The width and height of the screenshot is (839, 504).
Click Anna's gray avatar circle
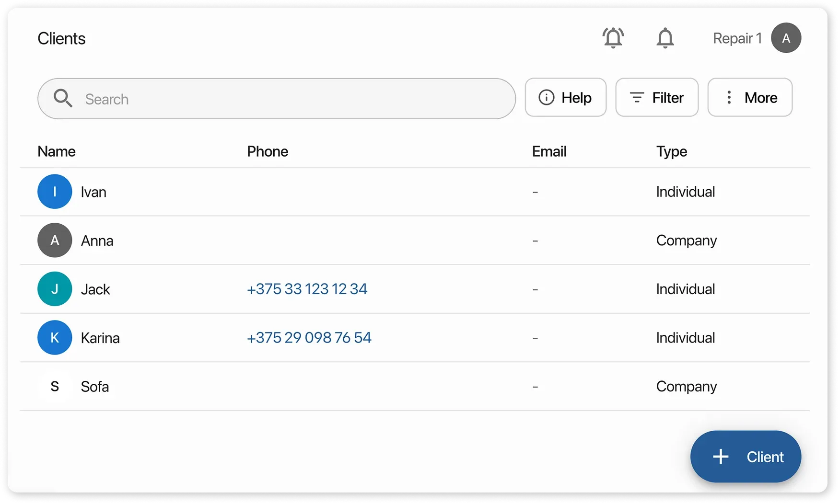pyautogui.click(x=55, y=240)
